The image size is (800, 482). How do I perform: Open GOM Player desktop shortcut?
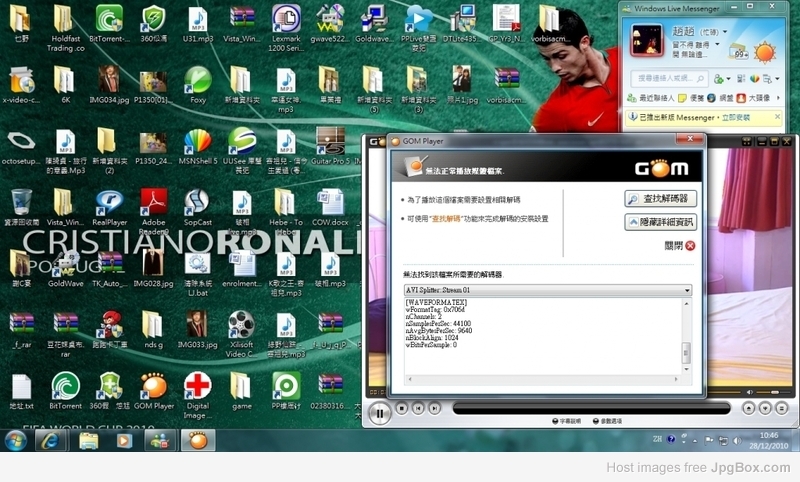tap(153, 387)
